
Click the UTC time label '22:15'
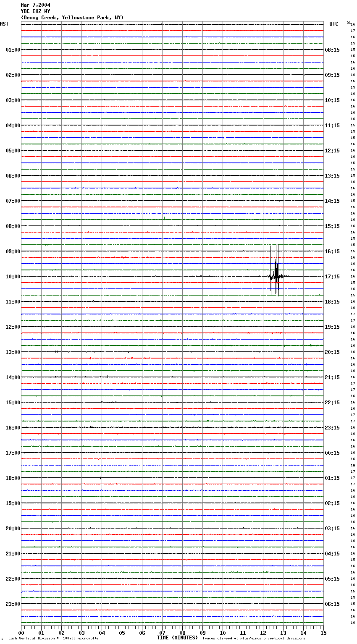(x=332, y=403)
